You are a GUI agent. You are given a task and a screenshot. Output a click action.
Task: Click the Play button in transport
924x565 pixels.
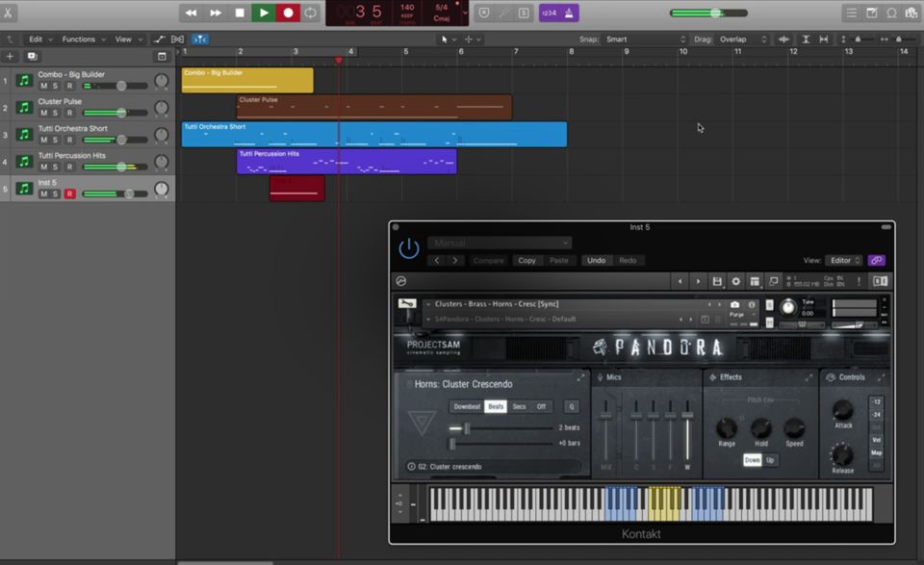point(263,13)
